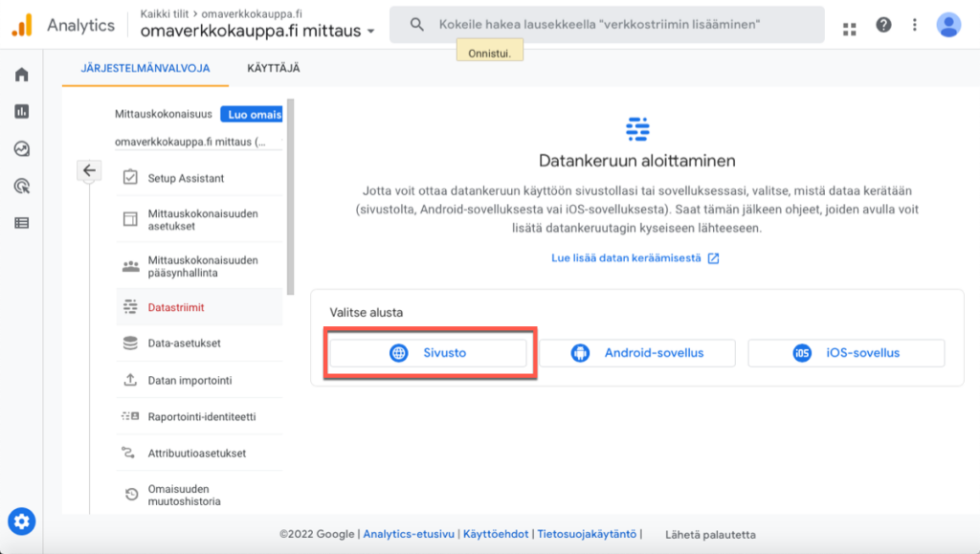Open Data-asetukset in the admin menu
The height and width of the screenshot is (554, 980).
(x=184, y=343)
